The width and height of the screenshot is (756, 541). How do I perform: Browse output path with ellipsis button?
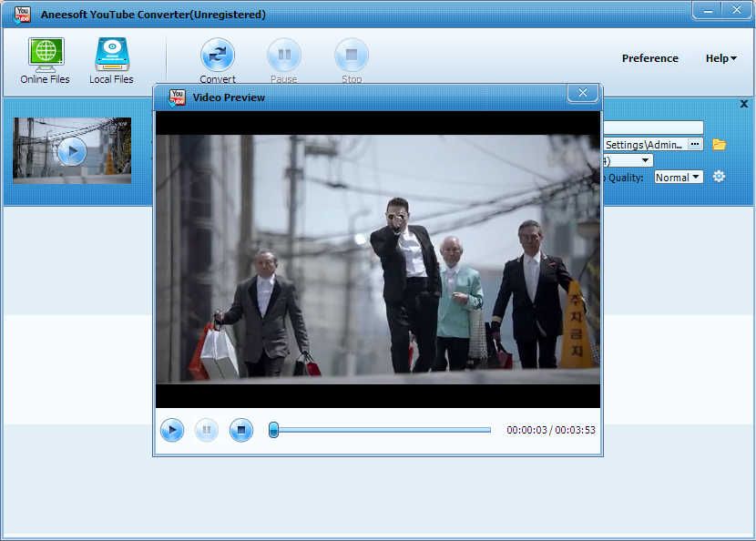point(695,144)
